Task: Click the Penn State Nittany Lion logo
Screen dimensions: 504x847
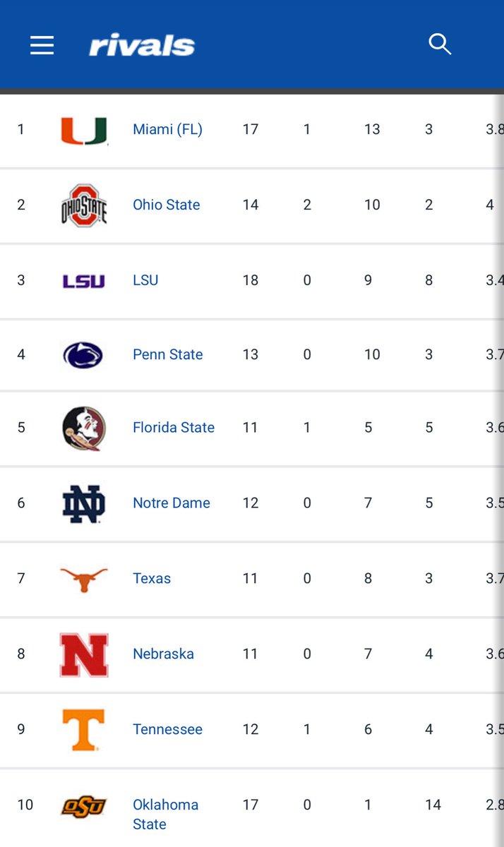Action: point(83,355)
